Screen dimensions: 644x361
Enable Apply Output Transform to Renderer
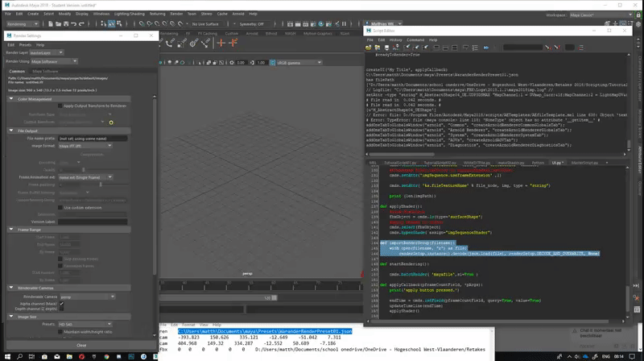click(x=59, y=106)
